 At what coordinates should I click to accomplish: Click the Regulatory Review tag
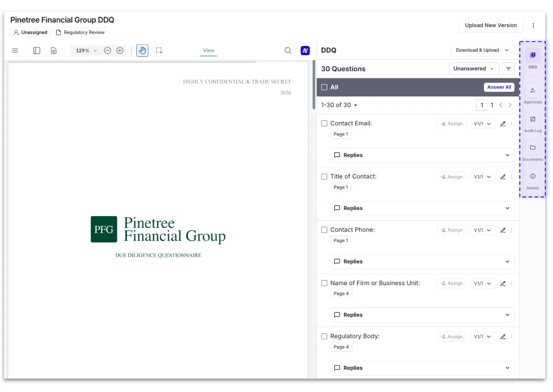80,32
